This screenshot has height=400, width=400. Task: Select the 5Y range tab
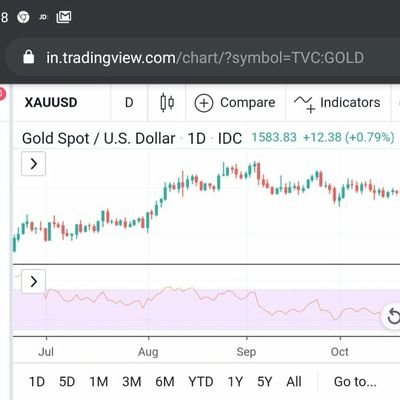[x=265, y=382]
